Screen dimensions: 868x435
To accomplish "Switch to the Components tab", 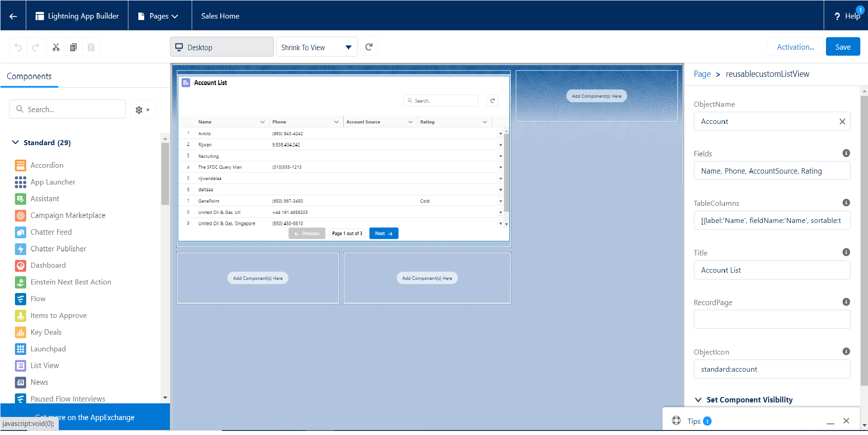I will click(x=29, y=76).
